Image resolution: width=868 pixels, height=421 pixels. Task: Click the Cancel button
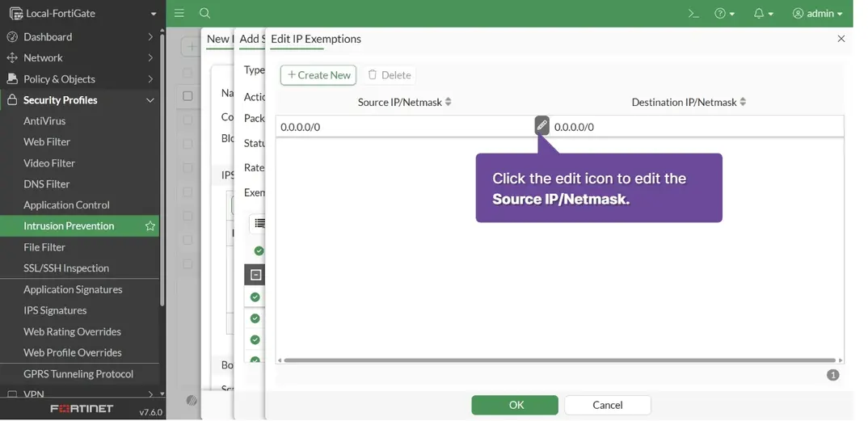(x=607, y=405)
